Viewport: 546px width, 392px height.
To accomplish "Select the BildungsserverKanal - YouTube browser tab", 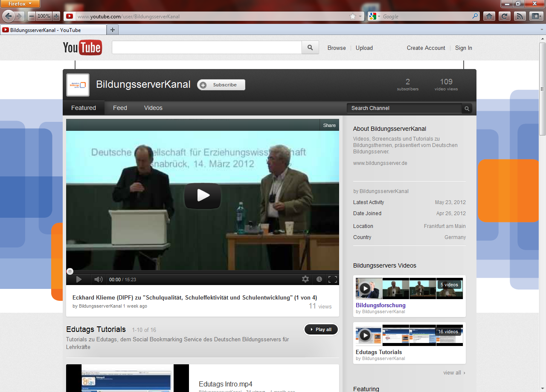I will 53,30.
